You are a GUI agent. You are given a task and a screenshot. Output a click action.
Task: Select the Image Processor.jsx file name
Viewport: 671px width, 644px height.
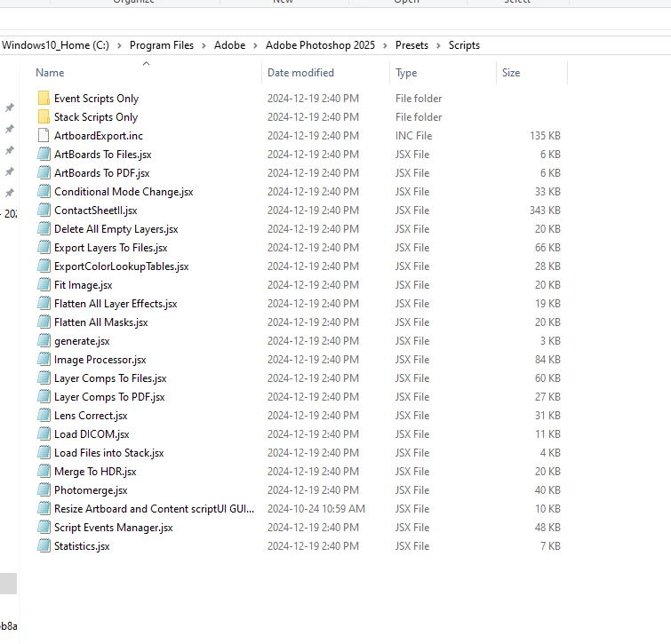[100, 360]
